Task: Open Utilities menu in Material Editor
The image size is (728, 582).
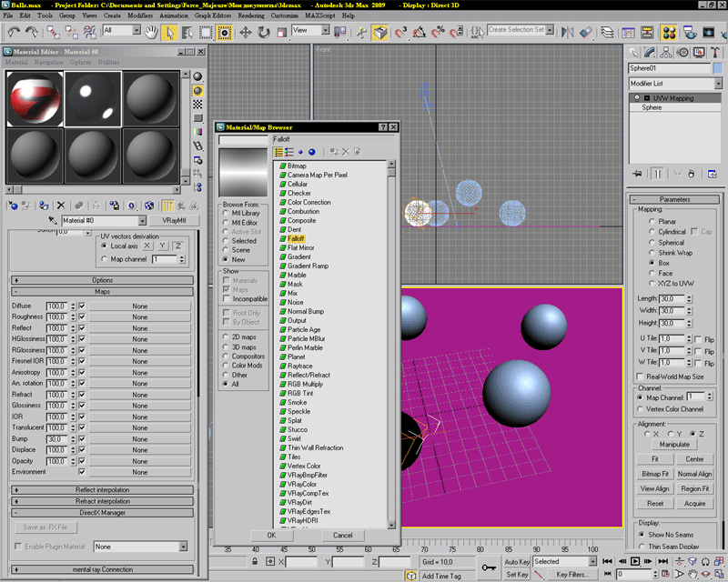Action: pyautogui.click(x=108, y=62)
